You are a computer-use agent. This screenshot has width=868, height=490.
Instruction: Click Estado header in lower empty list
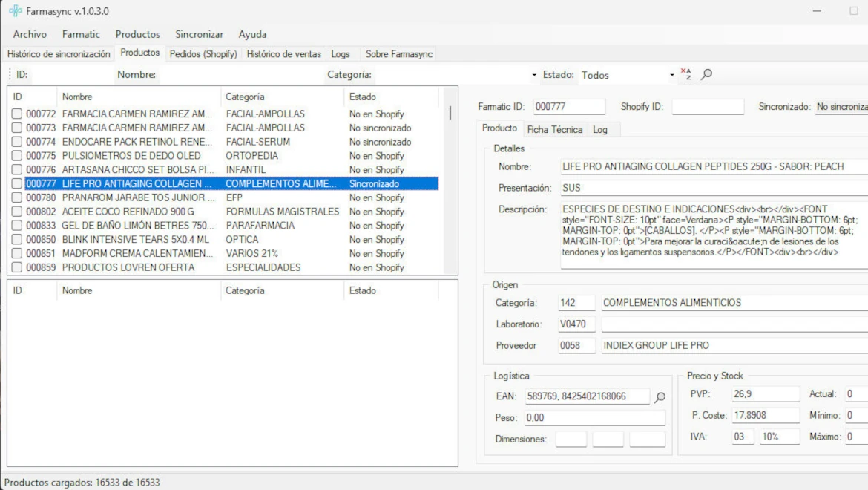[x=391, y=291]
